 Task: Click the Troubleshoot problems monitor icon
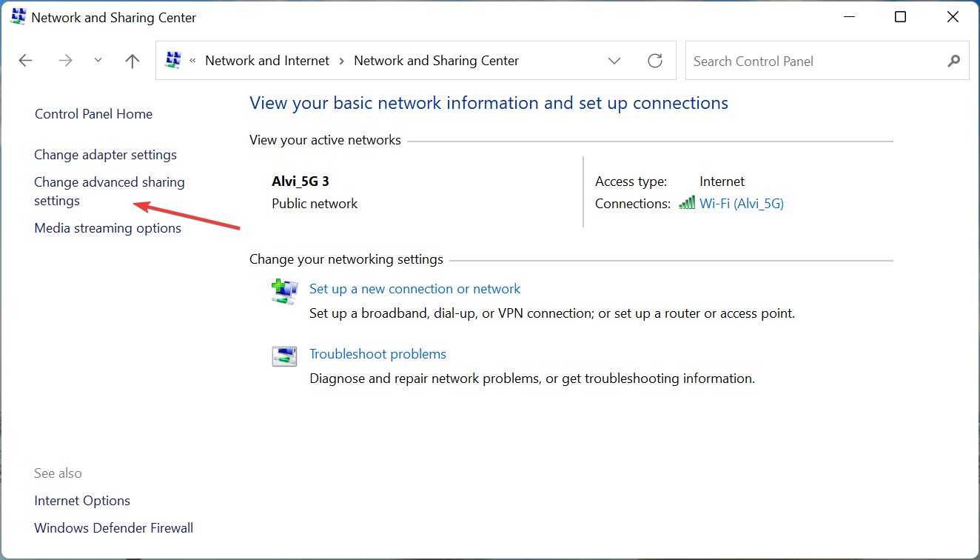click(284, 356)
